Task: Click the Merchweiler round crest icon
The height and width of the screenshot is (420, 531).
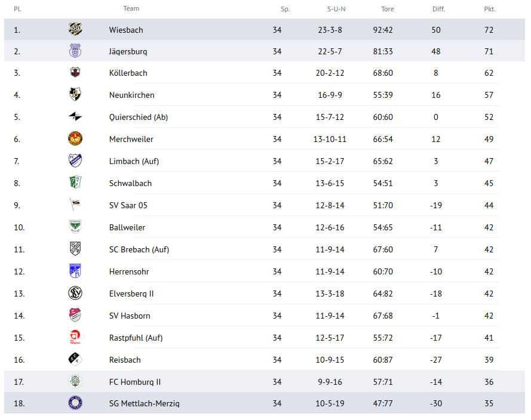Action: [x=75, y=138]
